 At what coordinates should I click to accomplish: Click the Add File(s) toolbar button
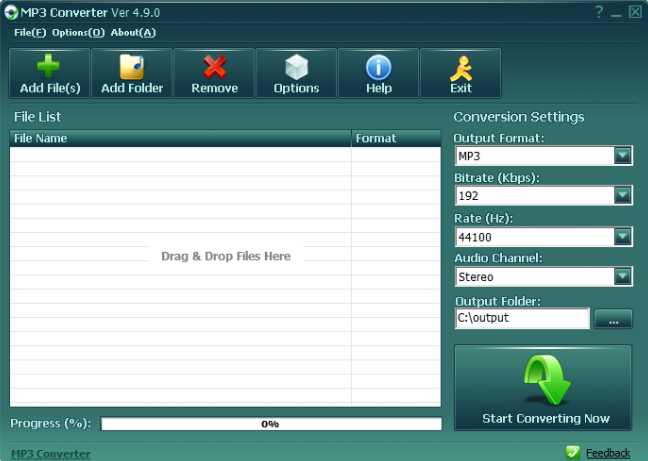(x=50, y=73)
